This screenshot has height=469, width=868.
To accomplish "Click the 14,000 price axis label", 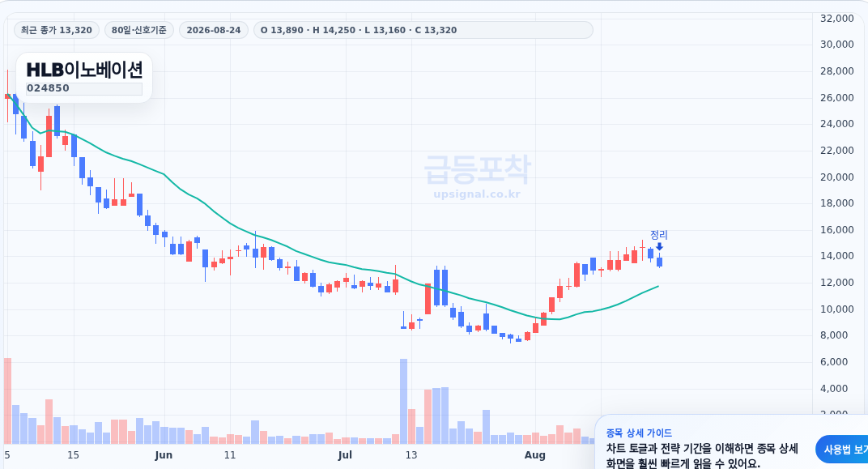I will [x=837, y=256].
